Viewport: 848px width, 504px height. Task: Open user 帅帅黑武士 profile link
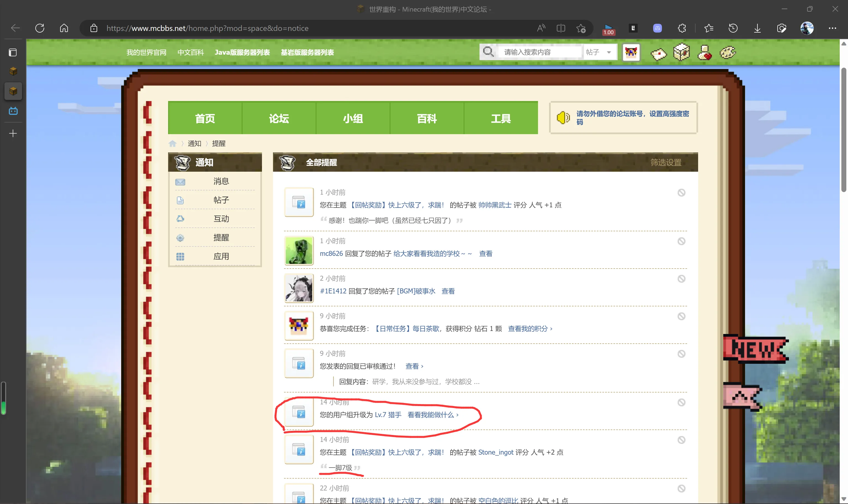pyautogui.click(x=495, y=205)
